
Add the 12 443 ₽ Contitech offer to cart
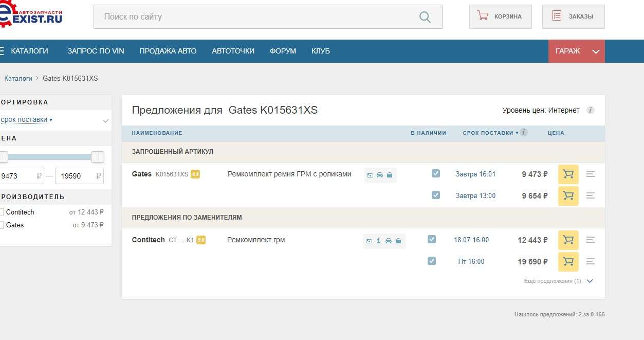pyautogui.click(x=568, y=240)
